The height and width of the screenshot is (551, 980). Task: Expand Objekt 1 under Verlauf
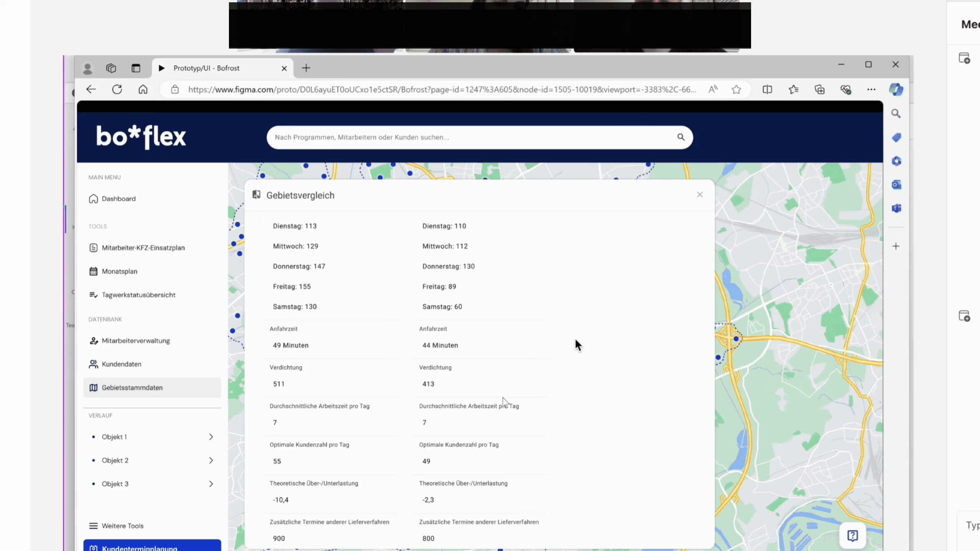click(211, 437)
